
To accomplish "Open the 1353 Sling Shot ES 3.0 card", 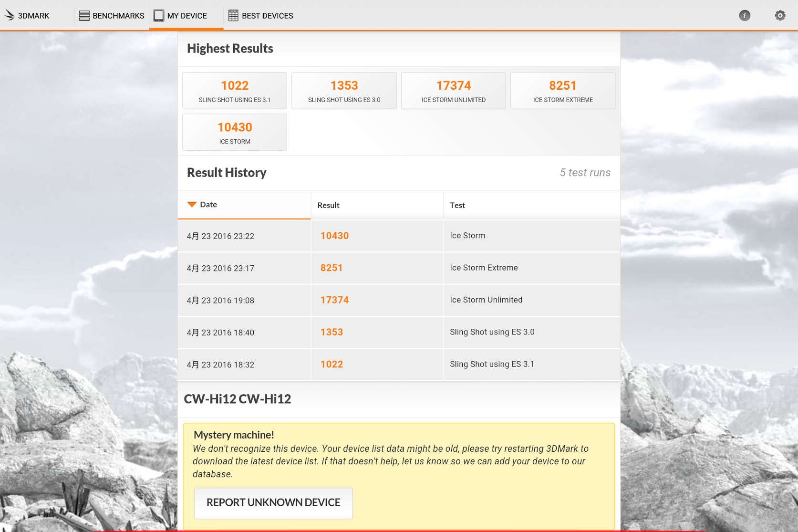I will tap(344, 91).
